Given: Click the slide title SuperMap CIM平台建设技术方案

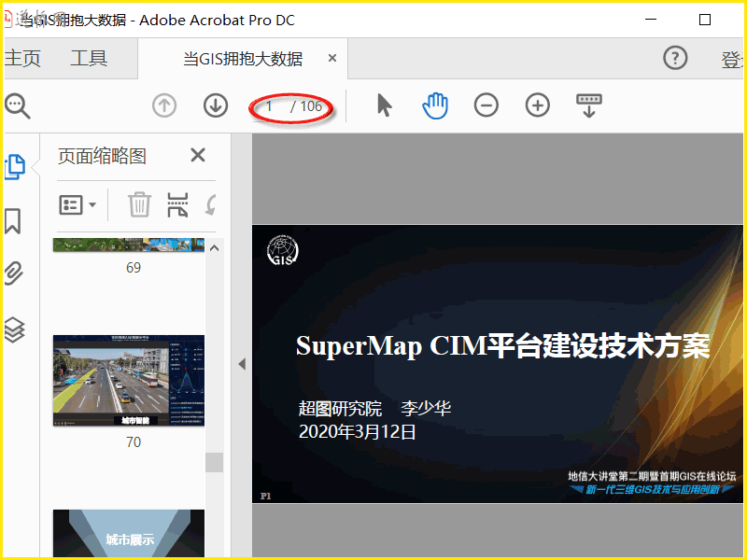Looking at the screenshot, I should tap(503, 346).
